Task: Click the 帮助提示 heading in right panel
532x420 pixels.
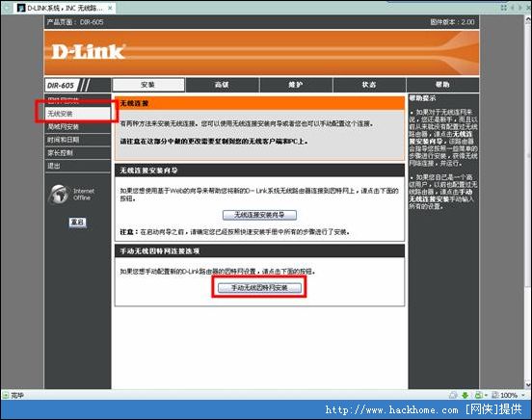Action: [422, 98]
